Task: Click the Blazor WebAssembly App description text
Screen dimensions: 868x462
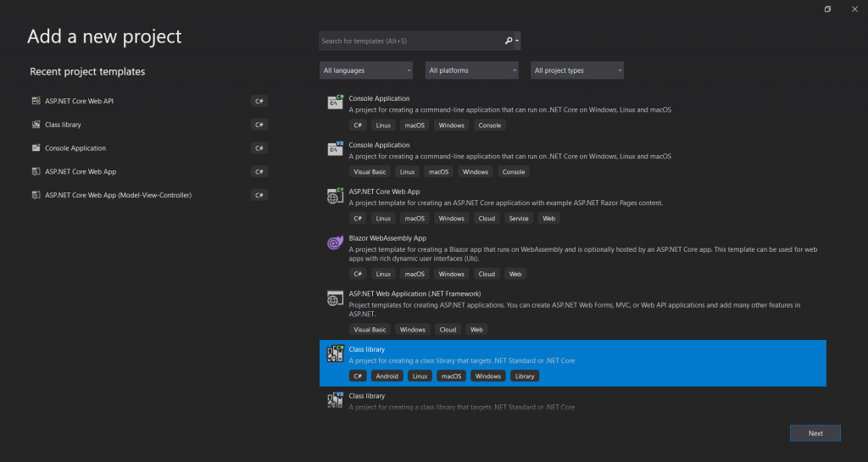Action: 583,254
